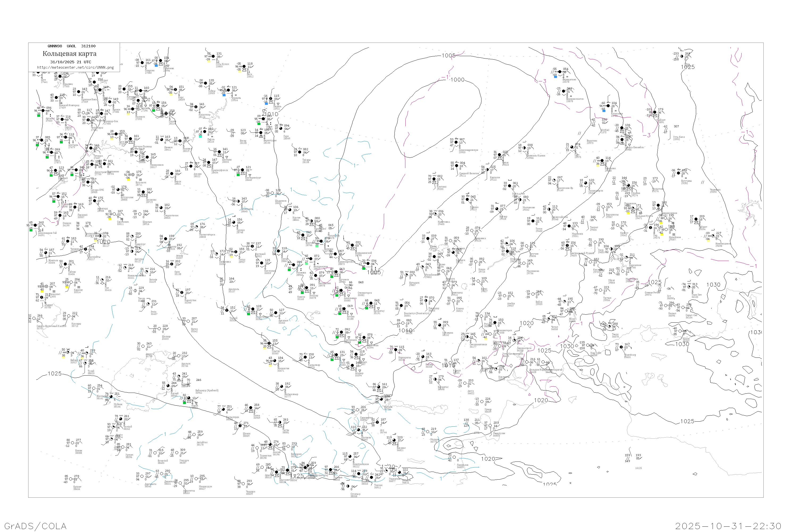This screenshot has width=798, height=532.
Task: Click the QNNN98 UAOL 312100 header code
Action: (x=72, y=46)
